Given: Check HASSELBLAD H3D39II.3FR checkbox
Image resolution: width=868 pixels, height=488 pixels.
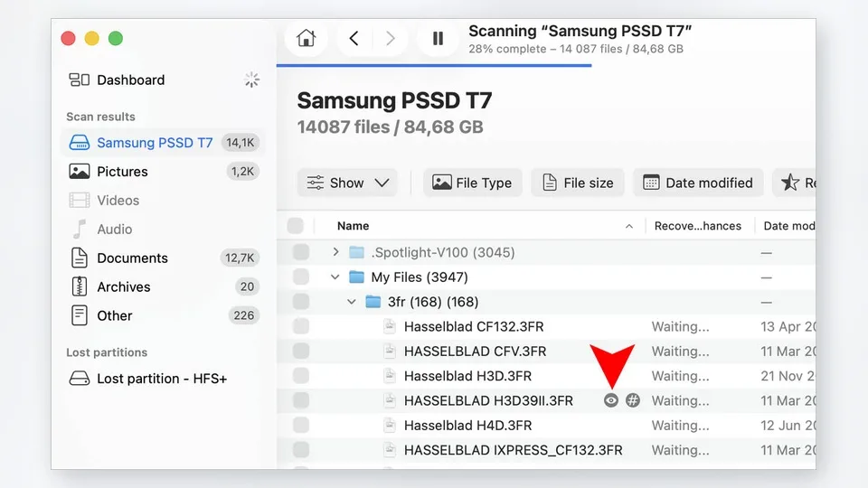Looking at the screenshot, I should [301, 400].
